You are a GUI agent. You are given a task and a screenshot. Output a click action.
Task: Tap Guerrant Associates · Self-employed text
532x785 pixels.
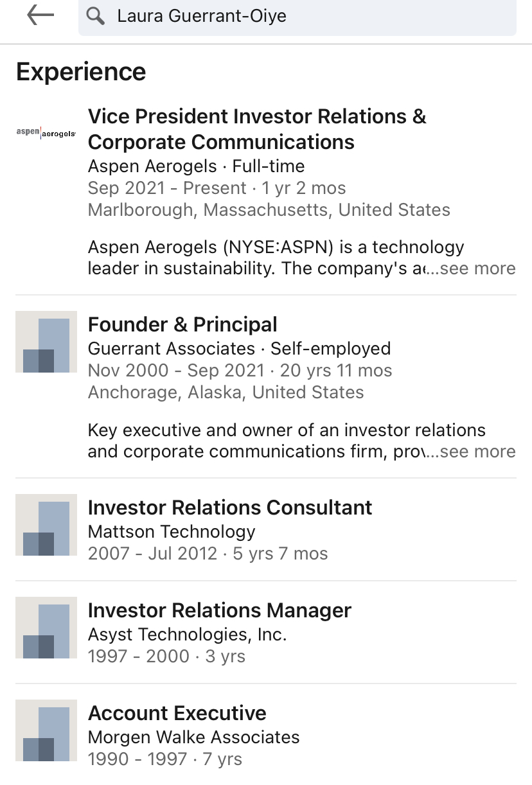point(239,349)
